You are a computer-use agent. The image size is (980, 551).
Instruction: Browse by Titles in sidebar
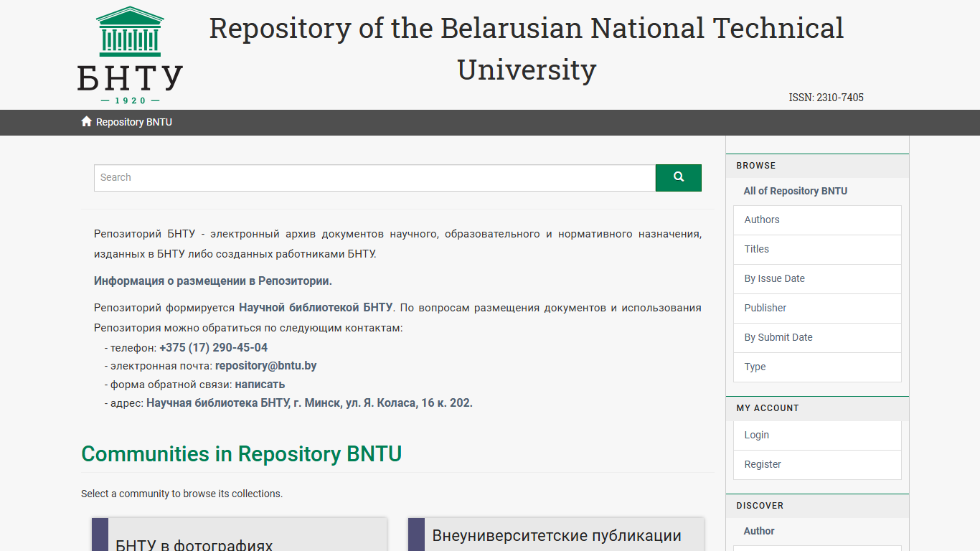(817, 250)
